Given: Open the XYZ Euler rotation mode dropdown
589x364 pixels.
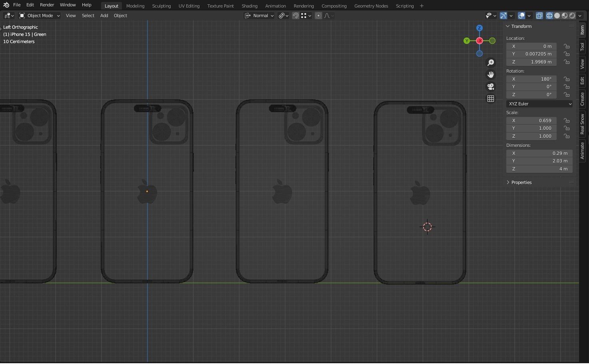Looking at the screenshot, I should [539, 104].
